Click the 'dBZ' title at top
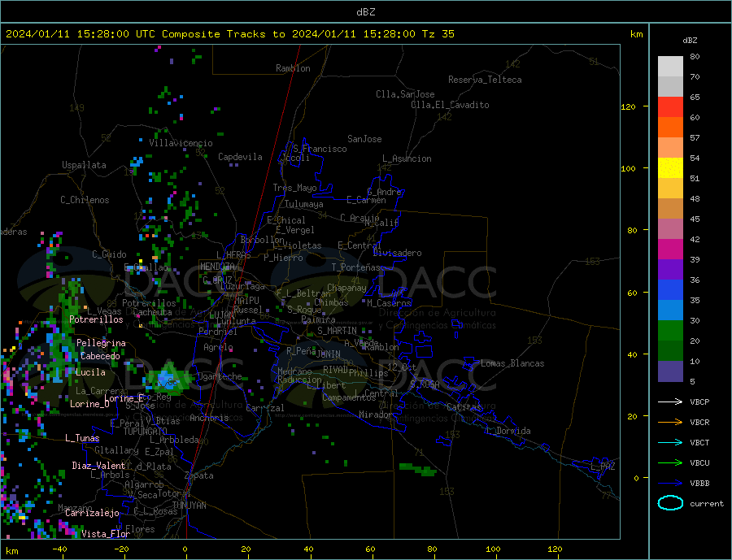 pos(365,12)
